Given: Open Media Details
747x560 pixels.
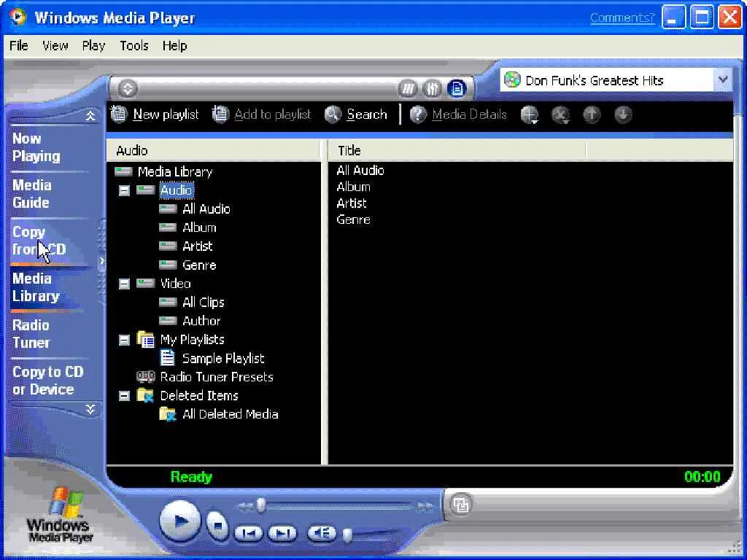Looking at the screenshot, I should tap(458, 114).
